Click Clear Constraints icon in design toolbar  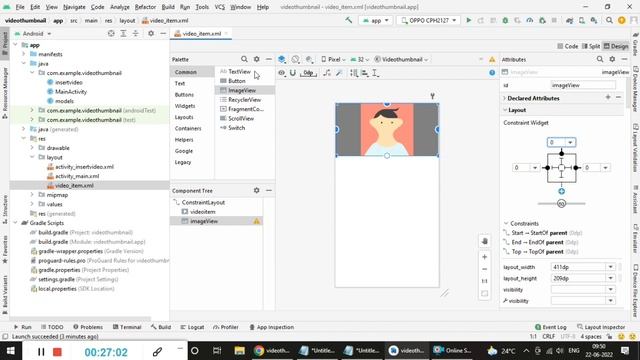pyautogui.click(x=327, y=73)
